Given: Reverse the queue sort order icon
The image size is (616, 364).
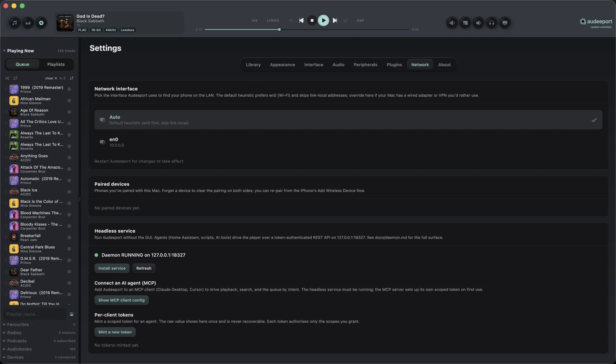Looking at the screenshot, I should coord(72,78).
